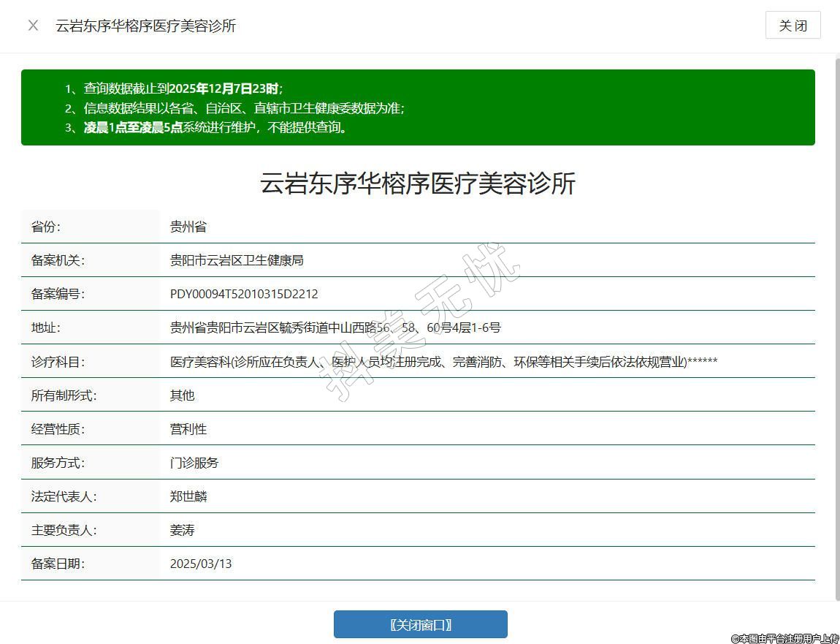Viewport: 840px width, 644px height.
Task: Click the 备案编号 row label
Action: click(x=58, y=294)
